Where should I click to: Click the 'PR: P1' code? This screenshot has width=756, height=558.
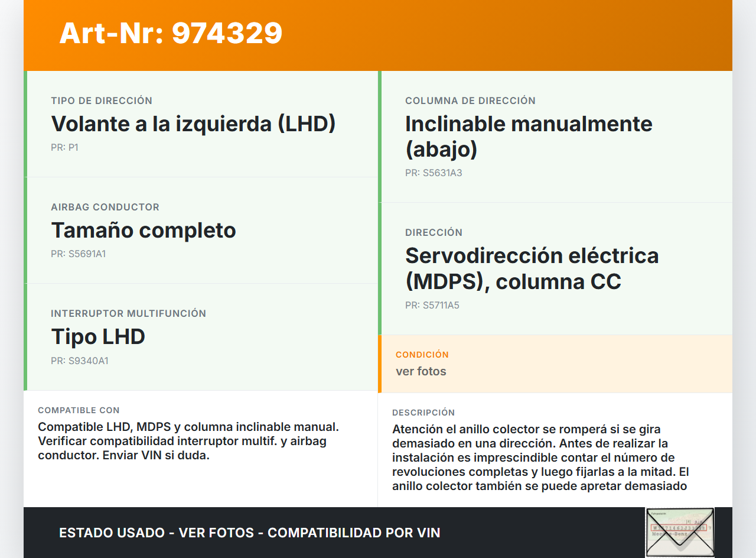coord(64,147)
